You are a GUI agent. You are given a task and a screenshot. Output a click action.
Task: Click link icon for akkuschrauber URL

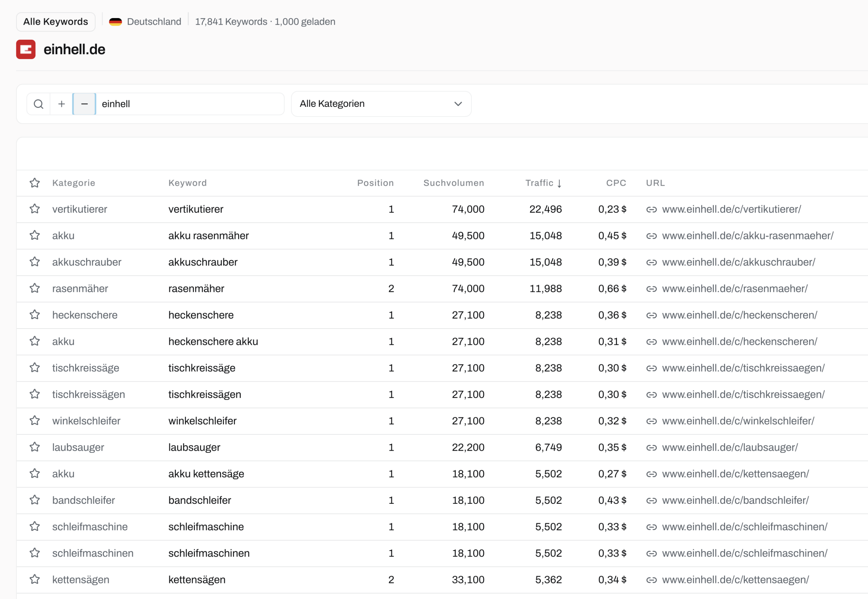(x=651, y=262)
